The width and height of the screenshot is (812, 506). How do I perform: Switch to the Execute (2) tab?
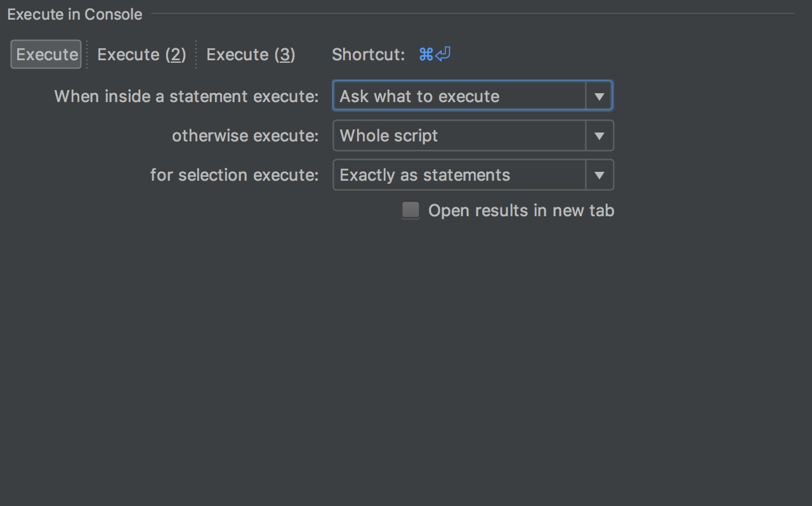click(141, 55)
